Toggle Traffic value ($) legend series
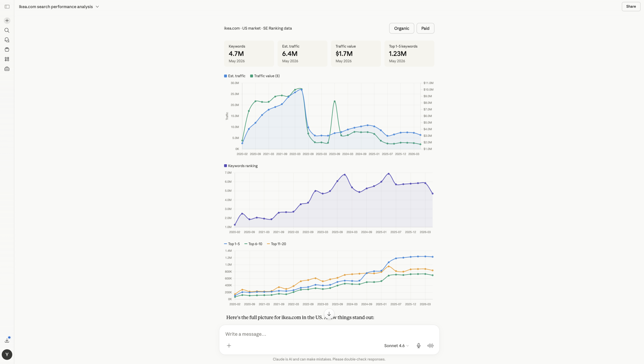Viewport: 644px width, 364px height. coord(265,76)
